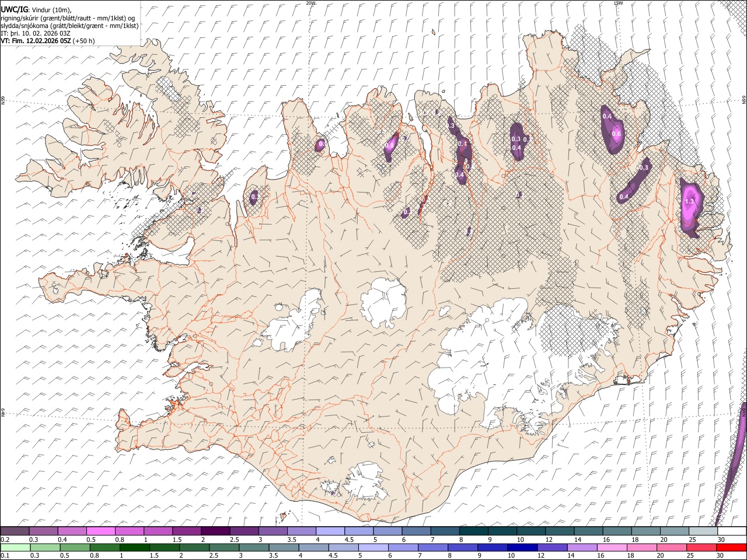Image resolution: width=747 pixels, height=560 pixels.
Task: Click the '20W' longitude label
Action: tap(310, 3)
